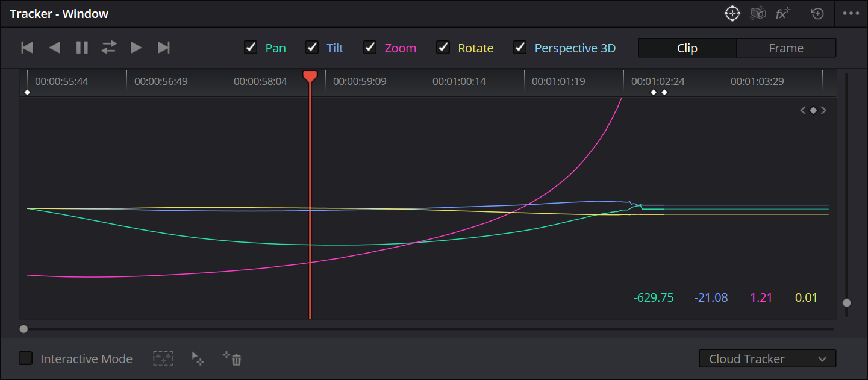This screenshot has height=380, width=868.
Task: Switch to Stabilizer tracker mode icon
Action: (x=757, y=14)
